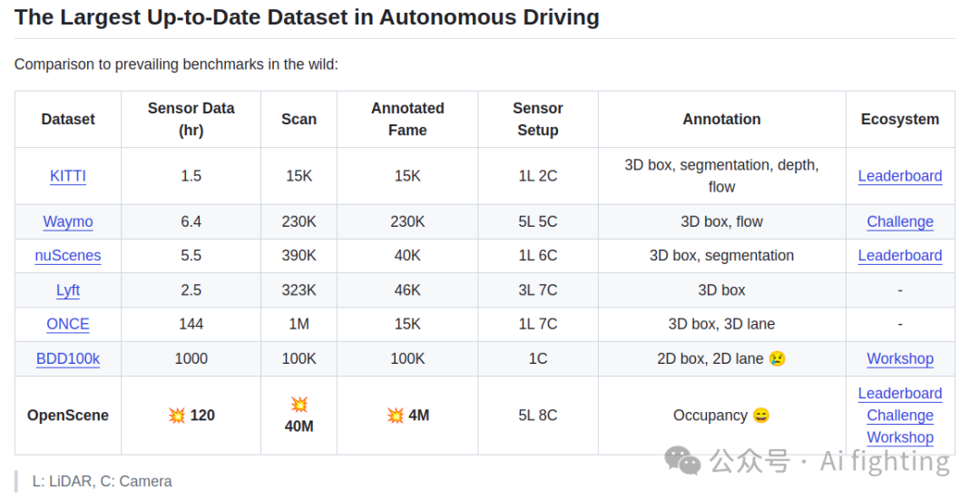Open the Waymo dataset link
The image size is (980, 500).
(x=68, y=221)
